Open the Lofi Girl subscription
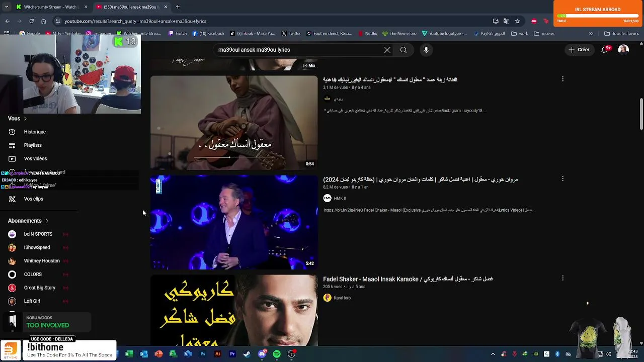Image resolution: width=644 pixels, height=362 pixels. click(32, 301)
